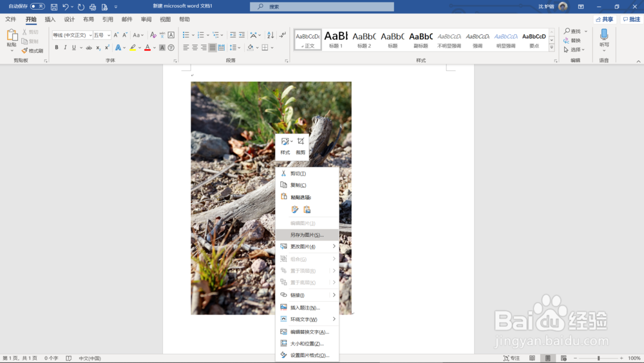Open the font size dropdown
The height and width of the screenshot is (363, 644).
coord(108,35)
